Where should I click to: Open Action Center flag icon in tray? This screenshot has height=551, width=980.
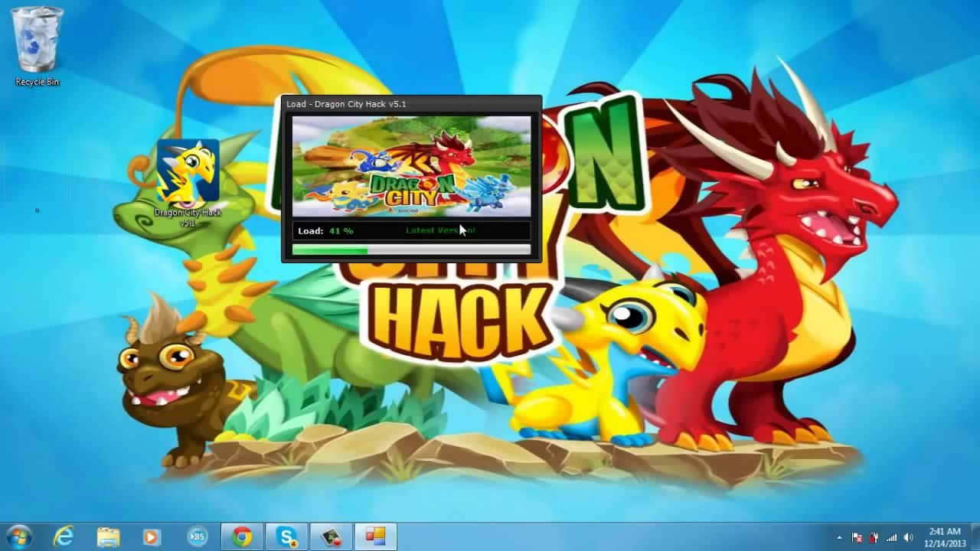click(x=857, y=537)
